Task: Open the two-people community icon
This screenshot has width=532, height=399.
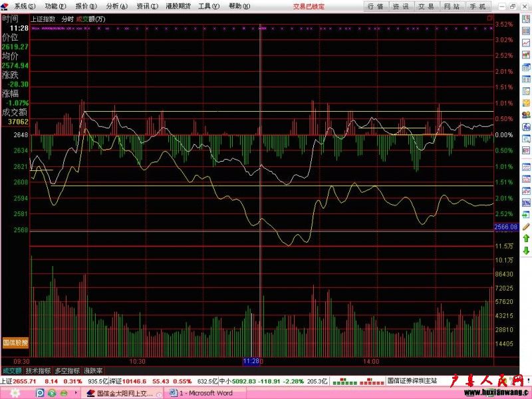Action: pyautogui.click(x=526, y=114)
